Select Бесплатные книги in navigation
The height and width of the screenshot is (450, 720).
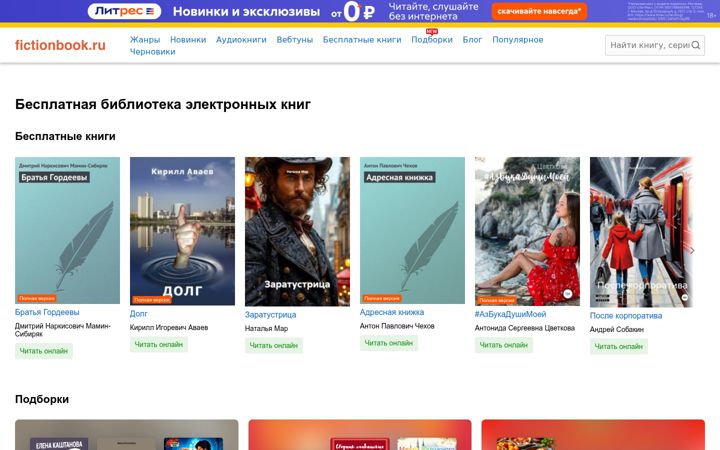pos(362,39)
